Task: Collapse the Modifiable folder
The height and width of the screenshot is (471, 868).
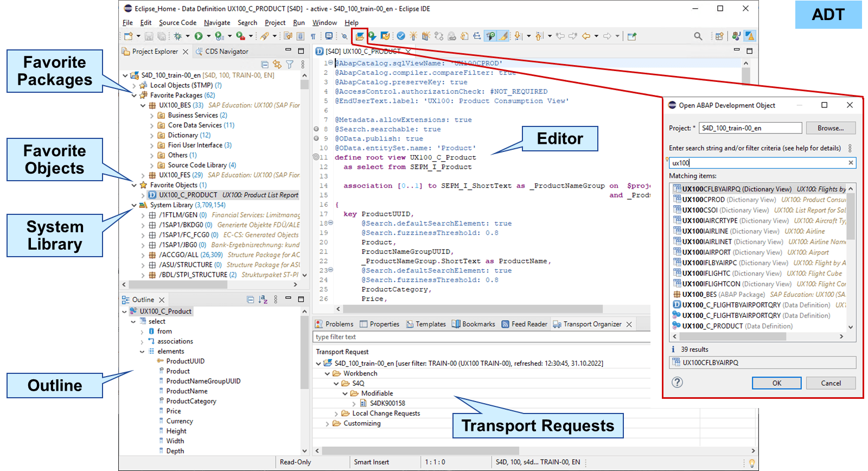Action: click(345, 393)
